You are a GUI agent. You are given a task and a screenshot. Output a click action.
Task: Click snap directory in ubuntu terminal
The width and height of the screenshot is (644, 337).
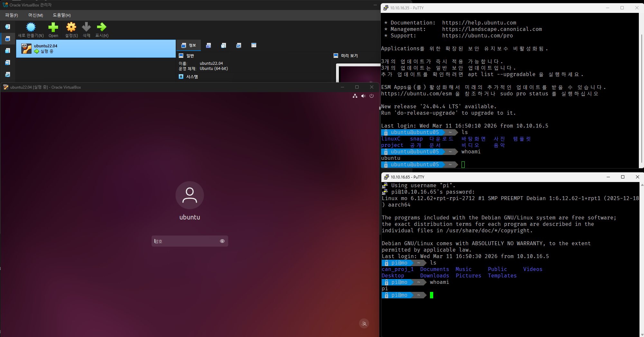[x=416, y=139]
